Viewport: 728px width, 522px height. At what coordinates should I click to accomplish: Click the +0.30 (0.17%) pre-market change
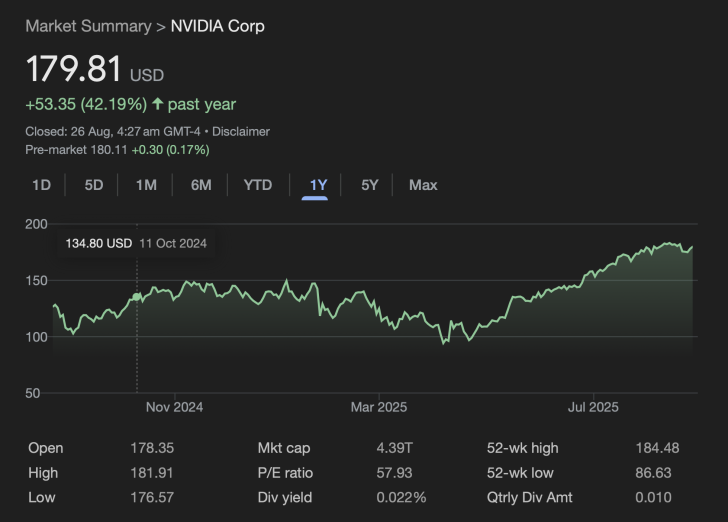point(170,150)
